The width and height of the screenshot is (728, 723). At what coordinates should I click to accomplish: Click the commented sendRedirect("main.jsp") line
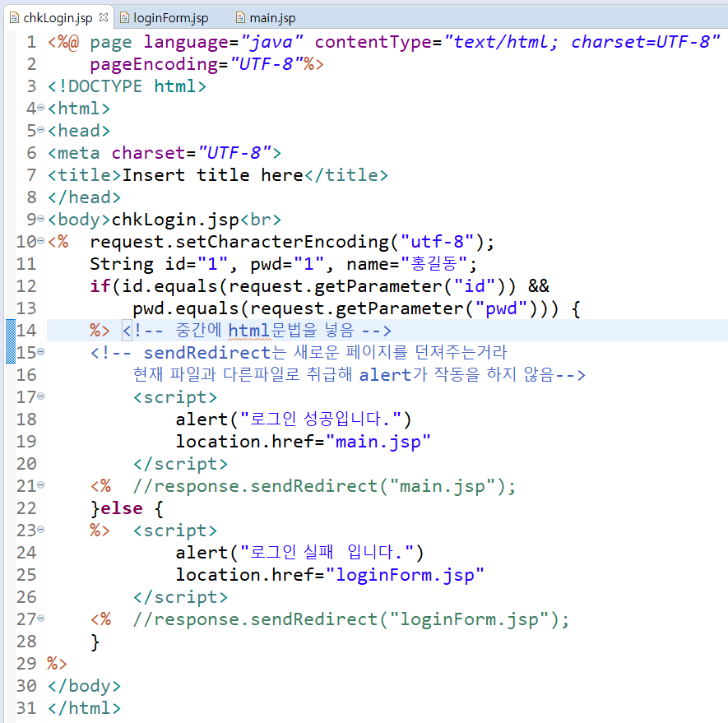tap(324, 486)
